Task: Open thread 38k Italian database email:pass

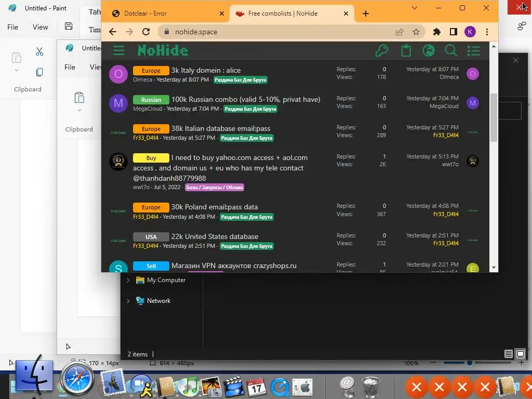Action: click(220, 129)
